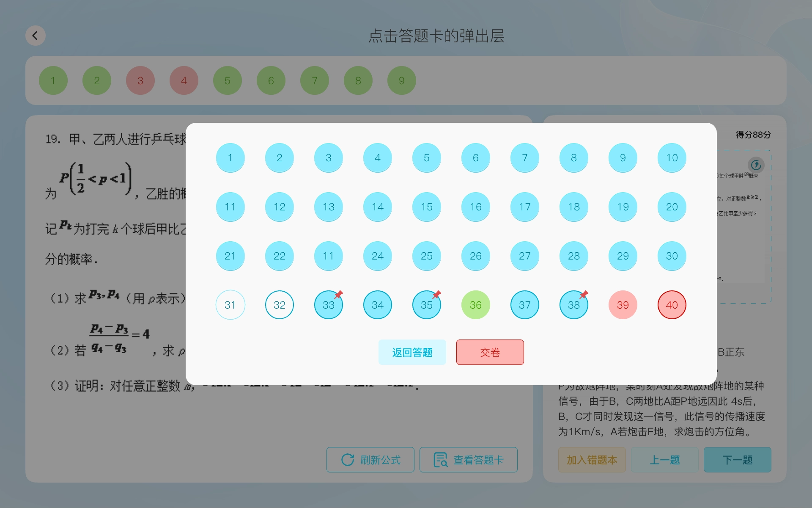
Task: Click the 上一题 previous question button
Action: pos(664,460)
